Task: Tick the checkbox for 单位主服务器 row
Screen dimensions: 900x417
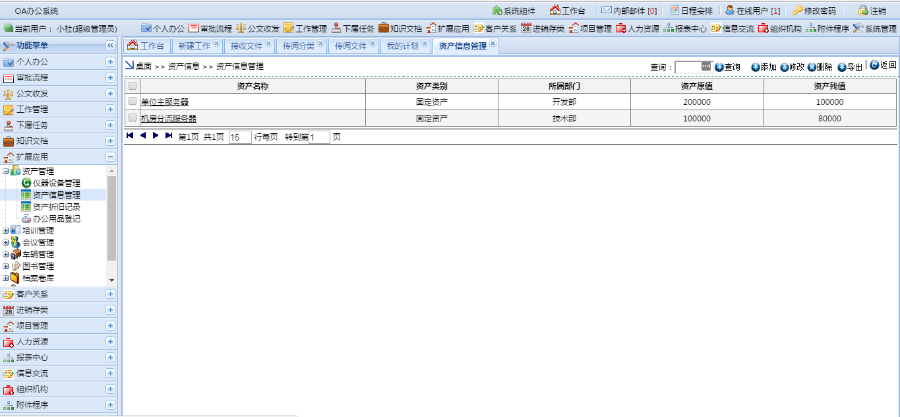Action: click(133, 102)
